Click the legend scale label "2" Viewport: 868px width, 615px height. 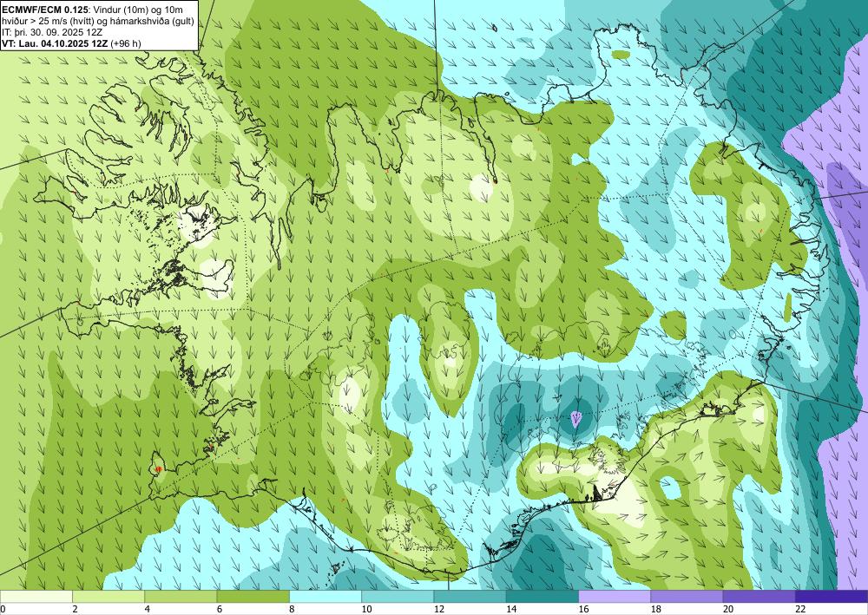tap(75, 609)
